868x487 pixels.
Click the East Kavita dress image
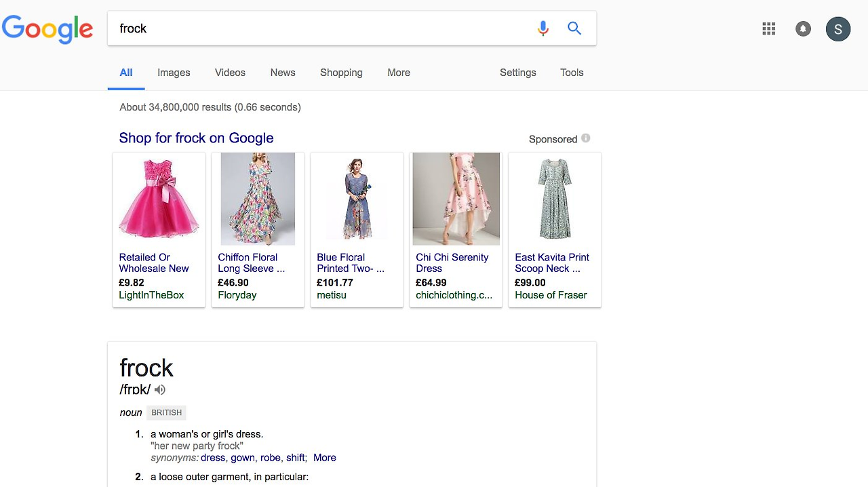pyautogui.click(x=555, y=199)
